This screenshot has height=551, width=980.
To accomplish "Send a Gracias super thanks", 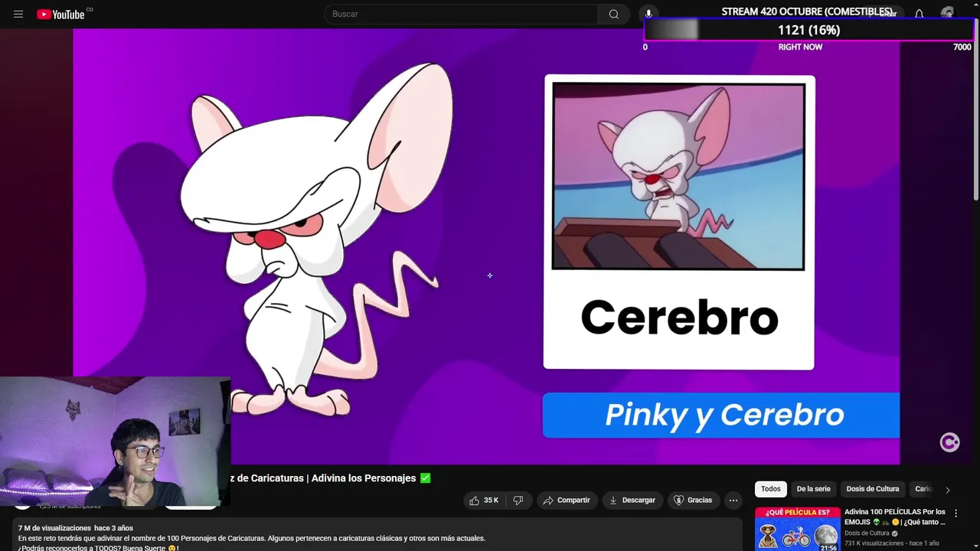I will 693,500.
